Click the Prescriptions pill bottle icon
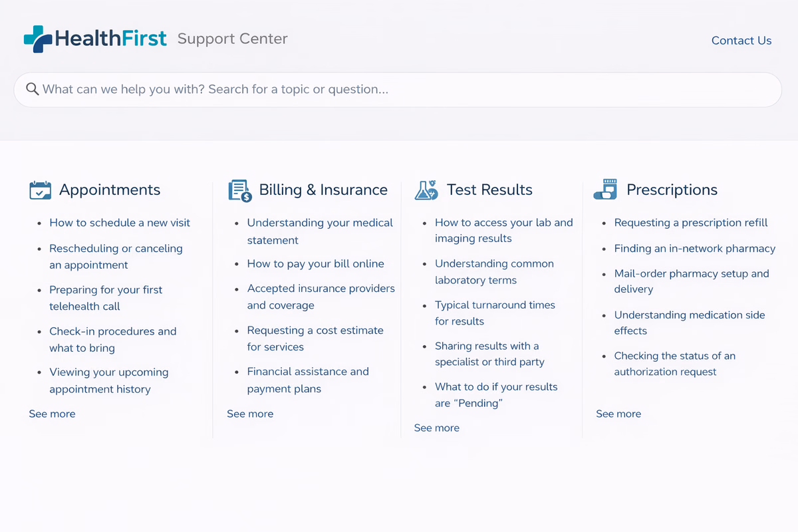 605,190
